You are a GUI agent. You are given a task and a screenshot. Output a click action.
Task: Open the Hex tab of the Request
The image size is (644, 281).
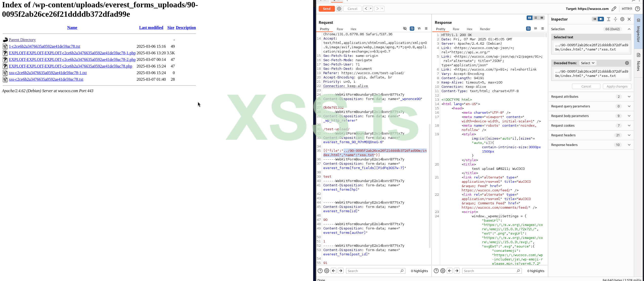353,29
